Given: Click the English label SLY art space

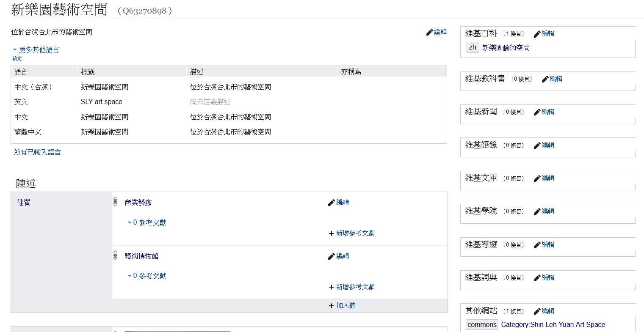Looking at the screenshot, I should [102, 102].
